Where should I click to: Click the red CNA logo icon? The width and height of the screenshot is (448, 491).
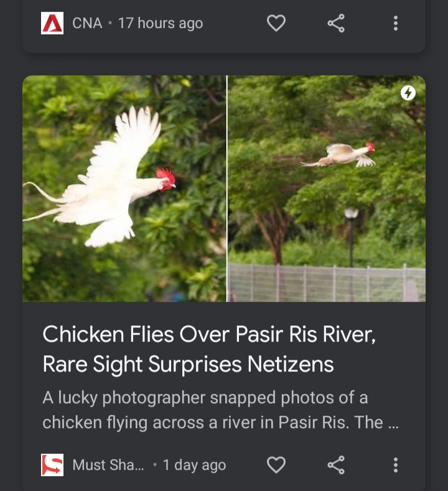tap(52, 24)
